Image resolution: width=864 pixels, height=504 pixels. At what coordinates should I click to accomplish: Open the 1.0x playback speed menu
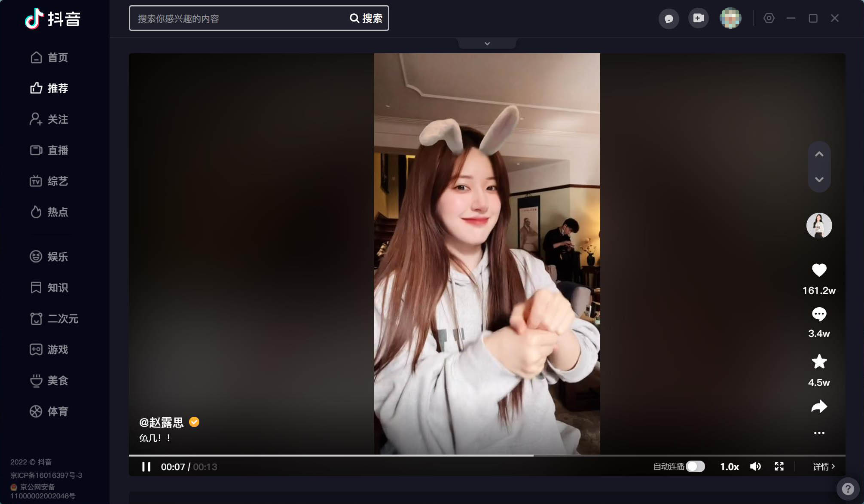[729, 467]
